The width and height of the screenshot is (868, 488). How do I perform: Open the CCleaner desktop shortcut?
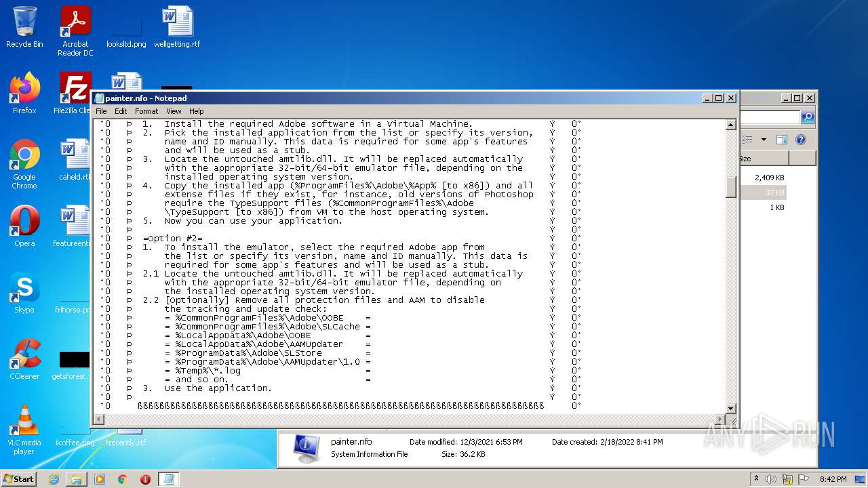(x=24, y=359)
